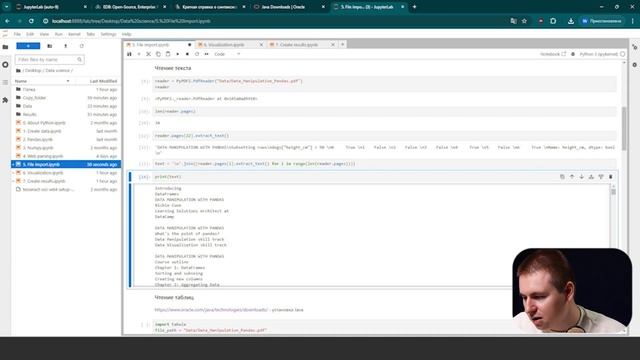640x360 pixels.
Task: Sort files by the Name column header
Action: click(42, 81)
